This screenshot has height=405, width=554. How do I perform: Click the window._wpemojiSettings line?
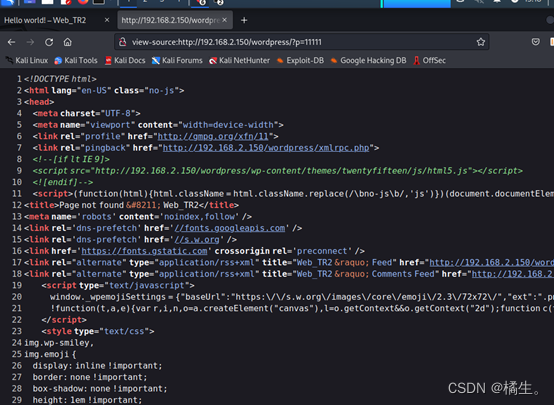tap(302, 297)
